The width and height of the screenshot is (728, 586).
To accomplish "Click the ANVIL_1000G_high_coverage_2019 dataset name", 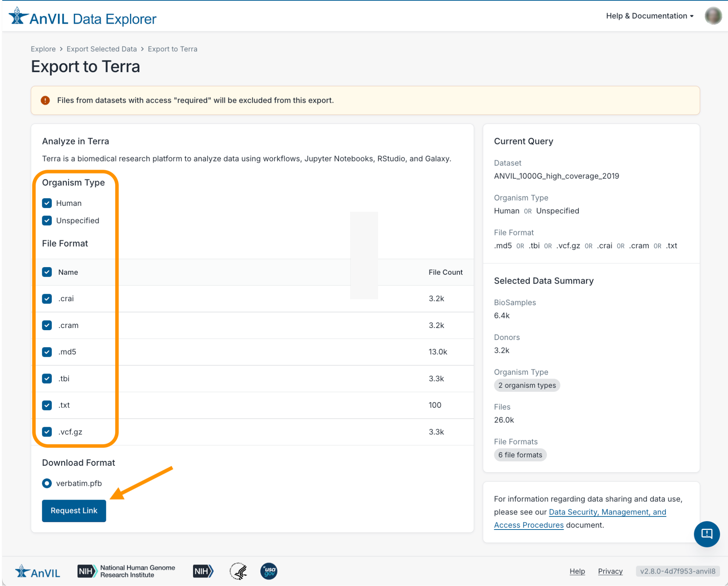I will (556, 176).
